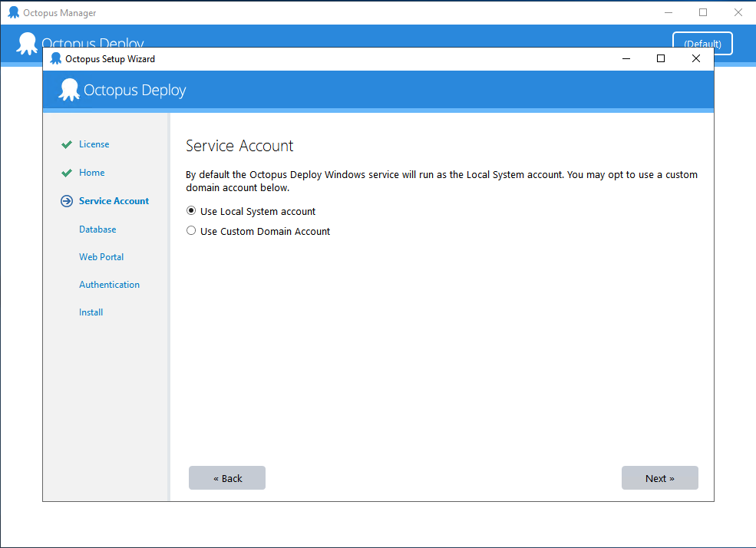Click the arrow icon beside Service Account
Image resolution: width=756 pixels, height=548 pixels.
coord(67,201)
